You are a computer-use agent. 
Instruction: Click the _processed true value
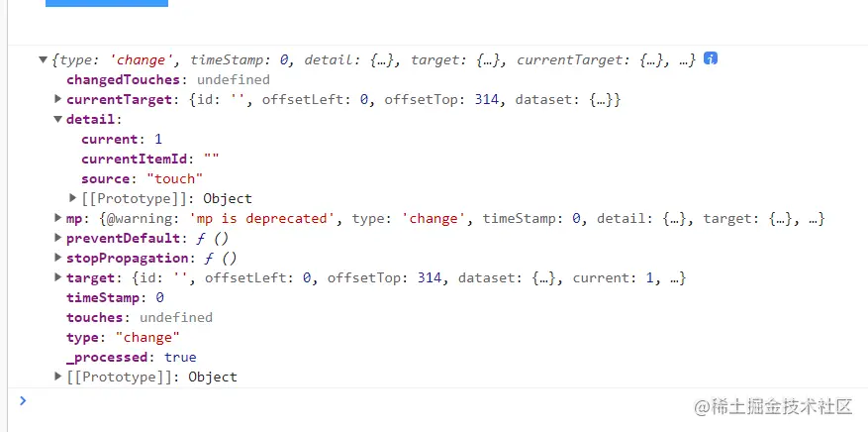(x=180, y=357)
